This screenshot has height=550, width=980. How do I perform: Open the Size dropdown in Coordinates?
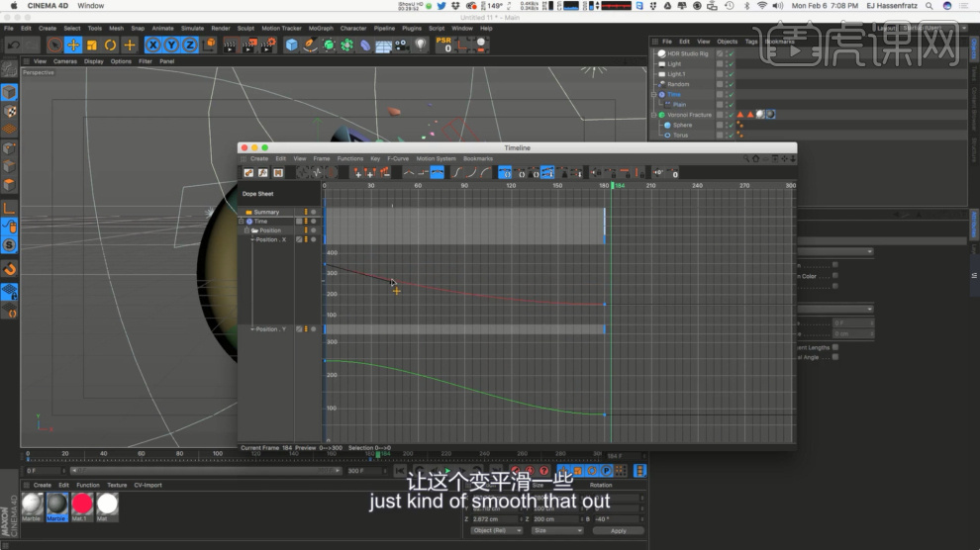click(557, 530)
